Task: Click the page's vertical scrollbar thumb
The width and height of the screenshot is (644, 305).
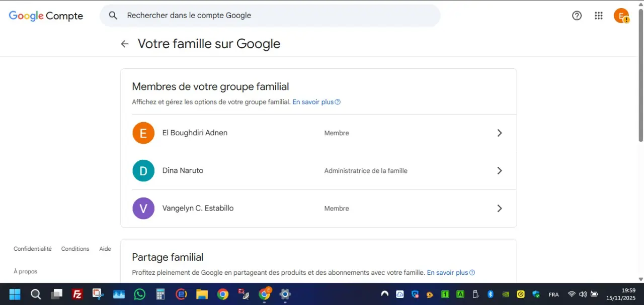Action: click(640, 74)
